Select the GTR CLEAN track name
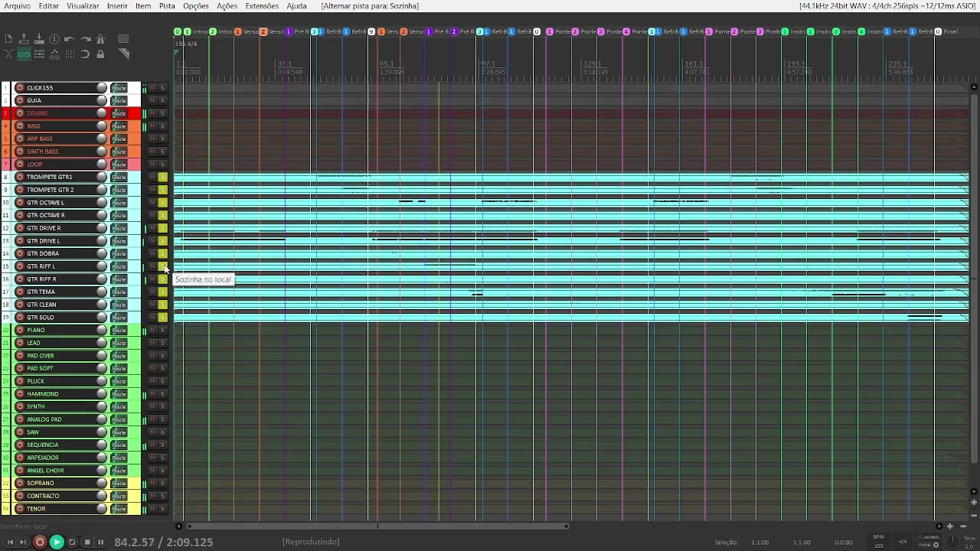 point(41,305)
